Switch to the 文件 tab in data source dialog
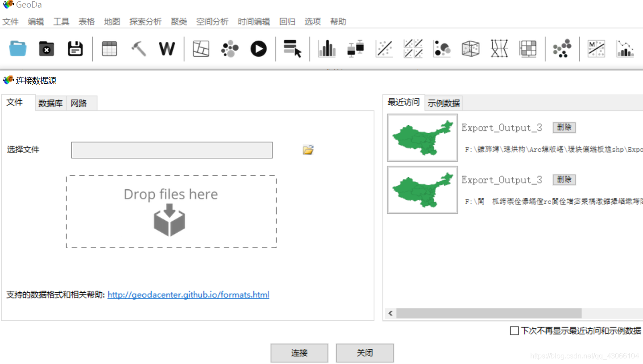The image size is (643, 364). coord(18,102)
